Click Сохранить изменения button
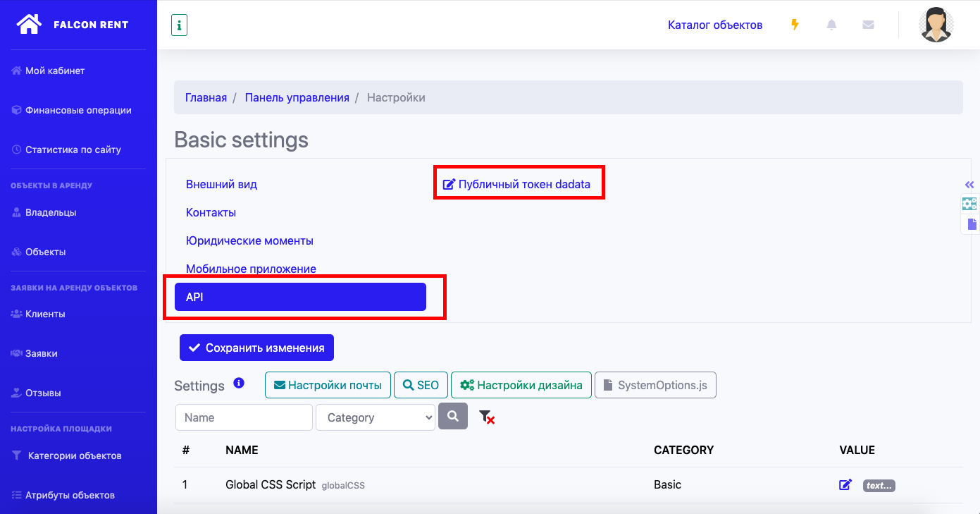The width and height of the screenshot is (980, 514). click(x=256, y=348)
